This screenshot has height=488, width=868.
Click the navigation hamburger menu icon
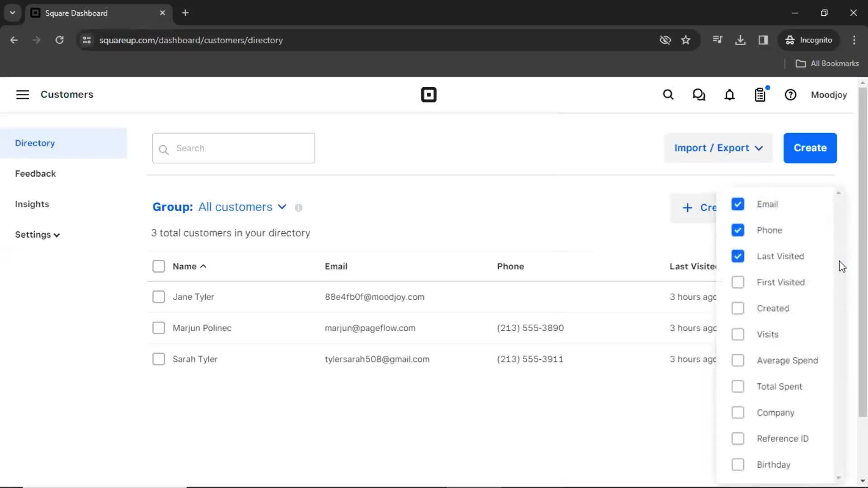[x=22, y=95]
